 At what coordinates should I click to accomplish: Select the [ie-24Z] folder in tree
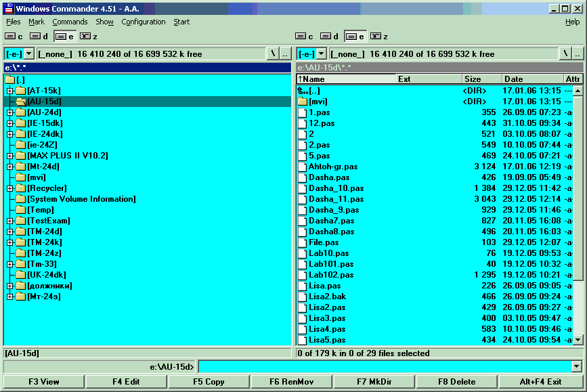click(x=42, y=145)
